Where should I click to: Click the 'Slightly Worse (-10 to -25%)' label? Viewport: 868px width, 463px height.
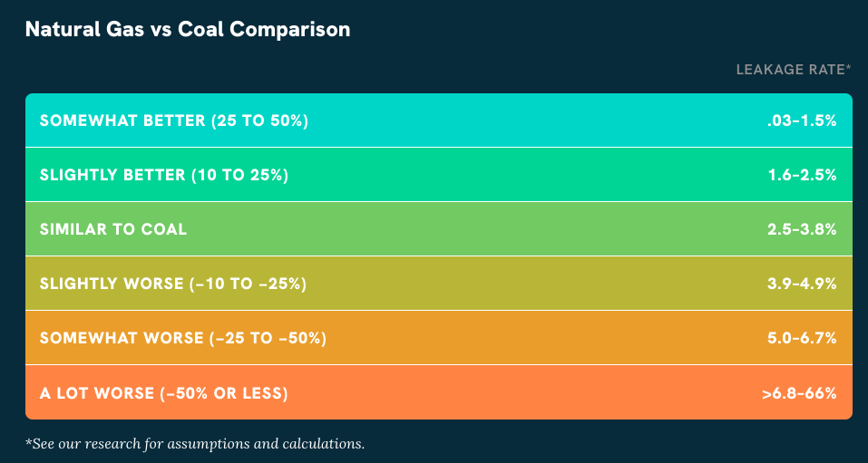[173, 284]
